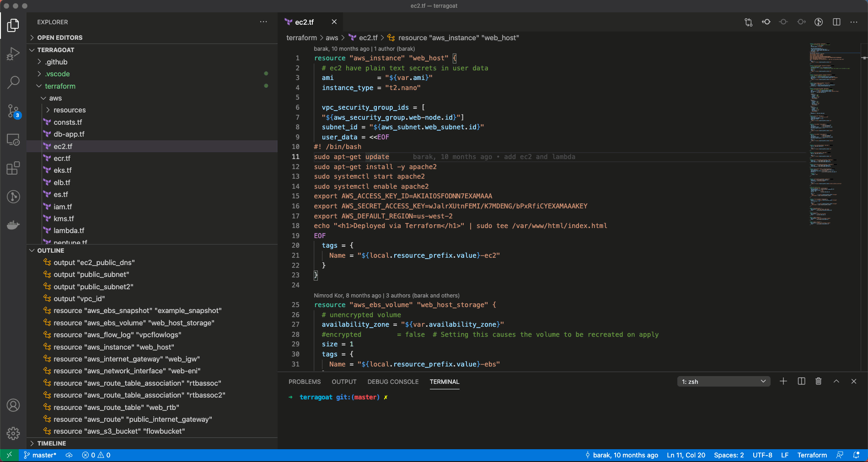Screen dimensions: 868x462
Task: Select the Docker icon in activity bar
Action: (13, 224)
